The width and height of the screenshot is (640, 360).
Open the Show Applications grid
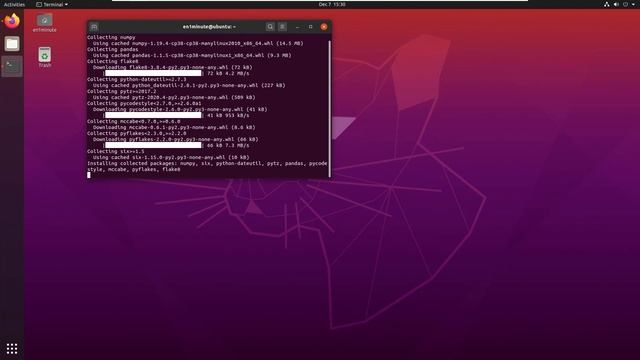(x=12, y=348)
